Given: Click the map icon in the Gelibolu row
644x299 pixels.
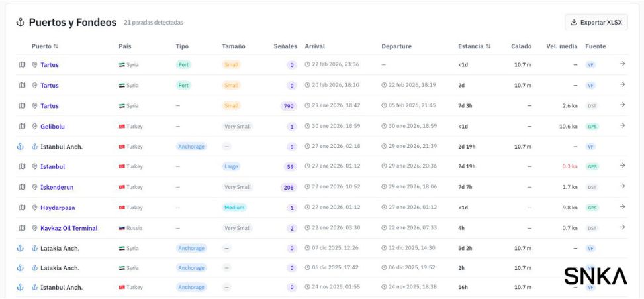Looking at the screenshot, I should coord(22,127).
